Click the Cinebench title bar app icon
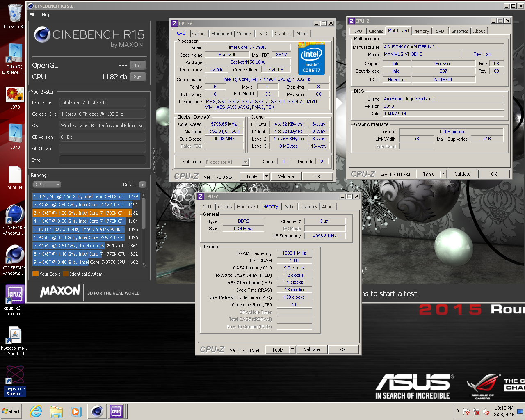Image resolution: width=525 pixels, height=420 pixels. point(31,6)
